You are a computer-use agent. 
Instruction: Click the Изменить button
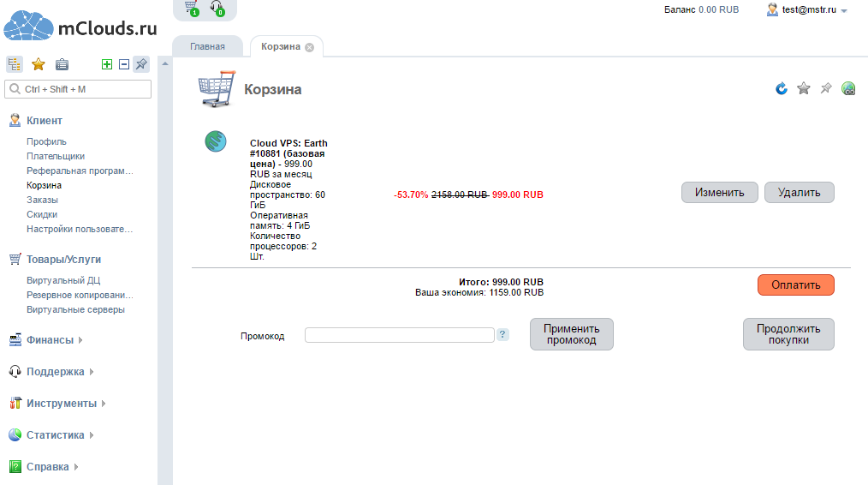pyautogui.click(x=720, y=192)
